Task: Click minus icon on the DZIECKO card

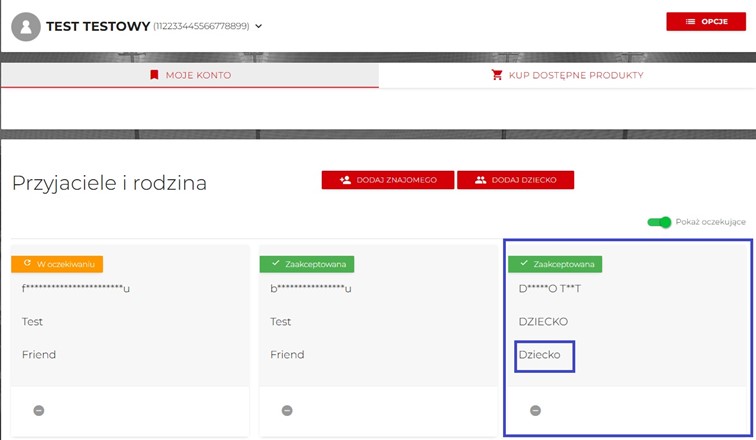Action: click(x=535, y=410)
